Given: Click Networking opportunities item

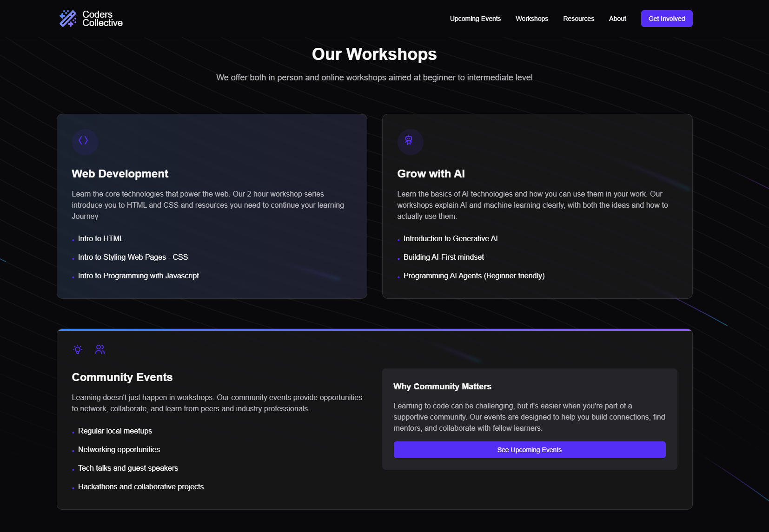Looking at the screenshot, I should pos(119,449).
